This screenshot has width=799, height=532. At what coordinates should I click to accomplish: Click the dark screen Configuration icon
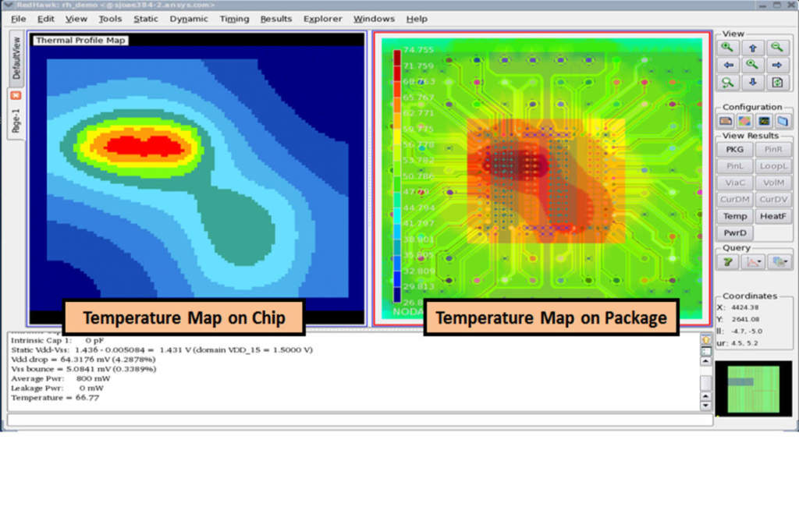pyautogui.click(x=764, y=121)
